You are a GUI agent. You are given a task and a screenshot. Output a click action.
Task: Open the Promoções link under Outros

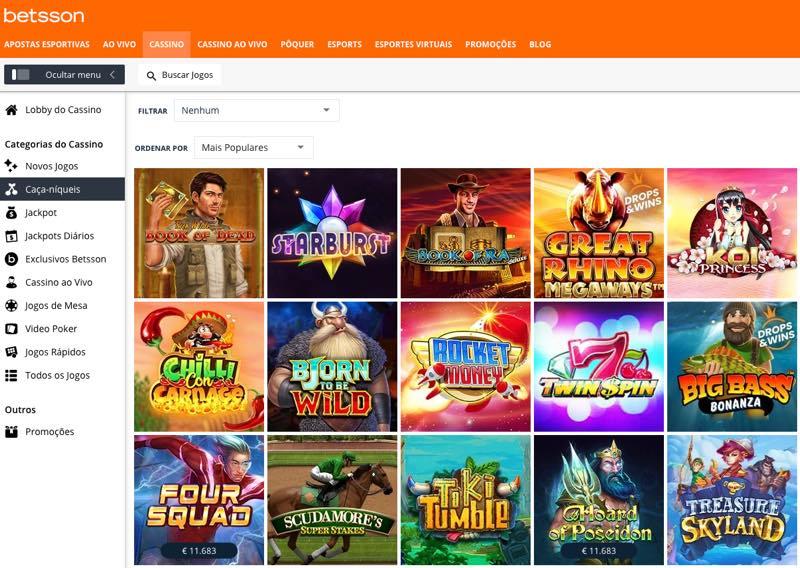coord(49,432)
